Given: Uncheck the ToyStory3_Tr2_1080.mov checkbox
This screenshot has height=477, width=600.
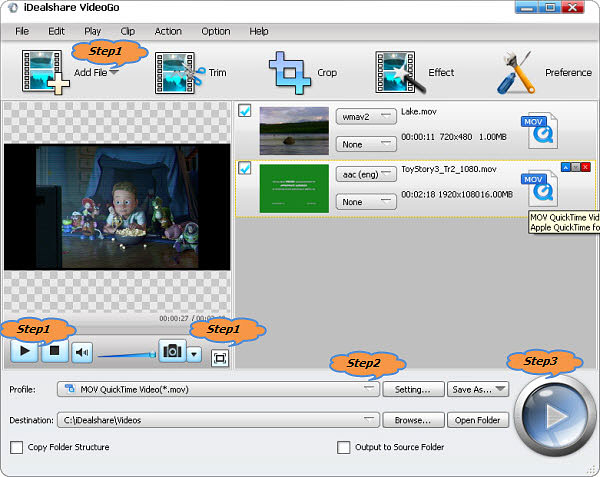Looking at the screenshot, I should [245, 168].
